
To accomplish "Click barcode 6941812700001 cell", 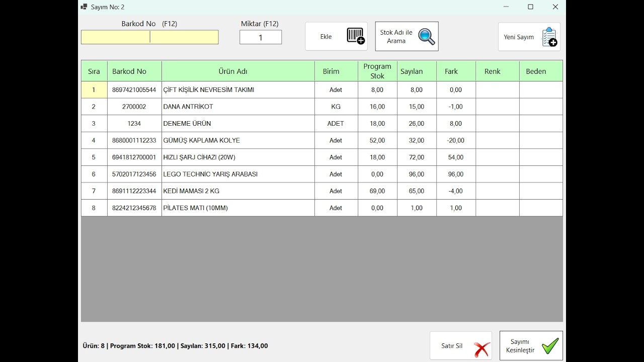I will 134,157.
